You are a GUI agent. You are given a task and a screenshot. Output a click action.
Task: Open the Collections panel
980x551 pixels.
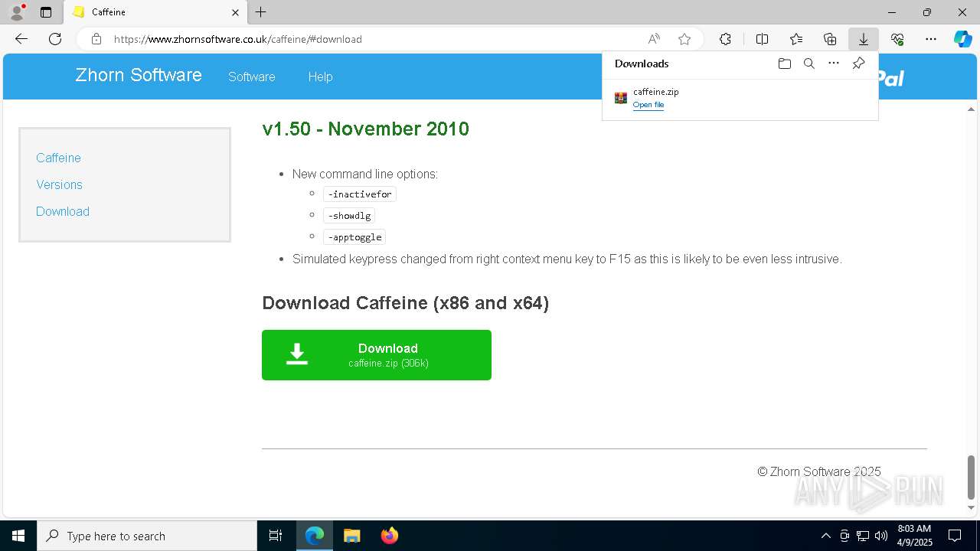[830, 39]
